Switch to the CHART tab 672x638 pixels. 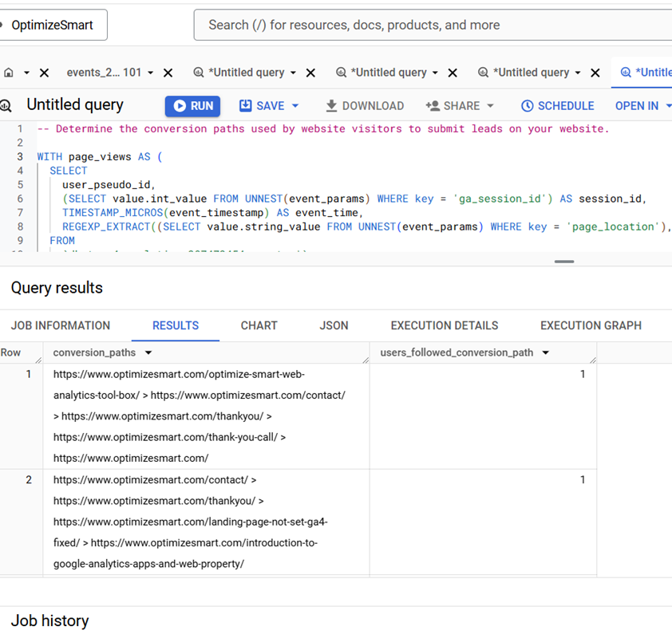coord(259,325)
